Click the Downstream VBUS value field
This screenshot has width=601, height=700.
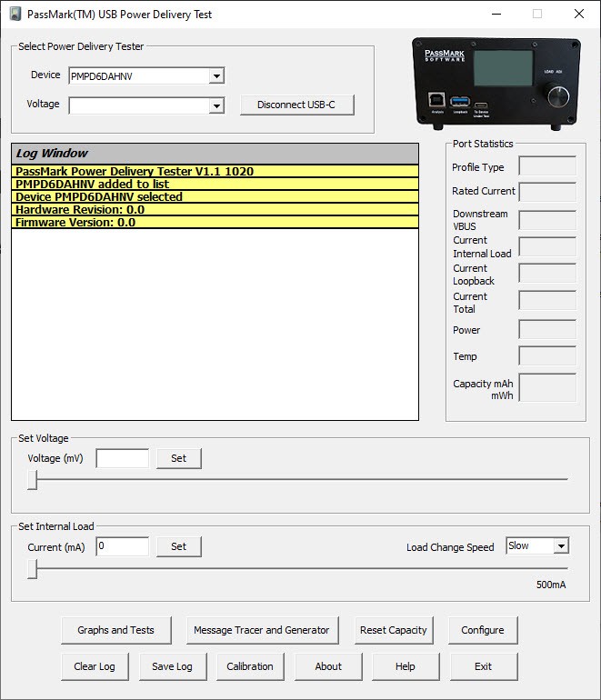pyautogui.click(x=547, y=220)
